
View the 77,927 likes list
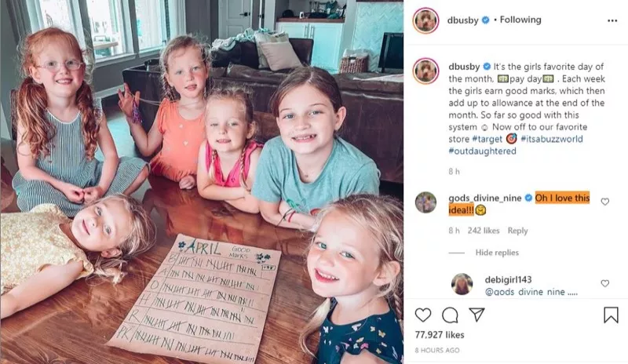(x=440, y=335)
